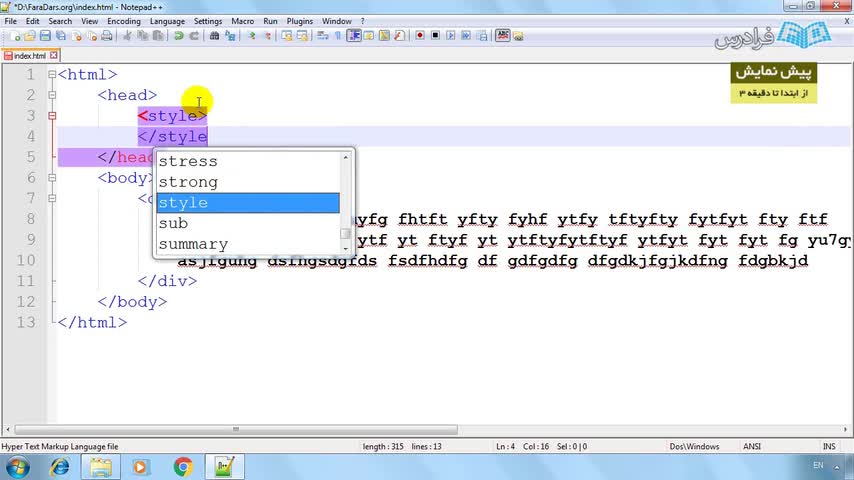Screen dimensions: 854x480
Task: Click the Cut (scissors) toolbar icon
Action: point(127,36)
